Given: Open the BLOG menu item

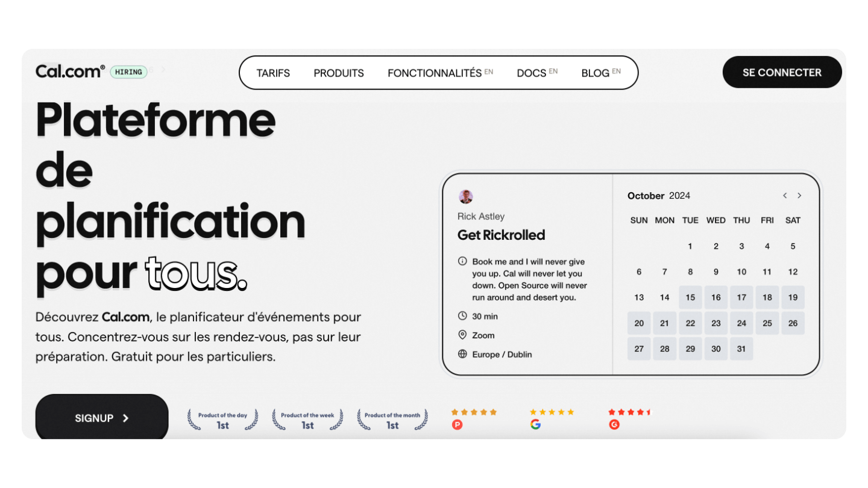Looking at the screenshot, I should [x=601, y=73].
